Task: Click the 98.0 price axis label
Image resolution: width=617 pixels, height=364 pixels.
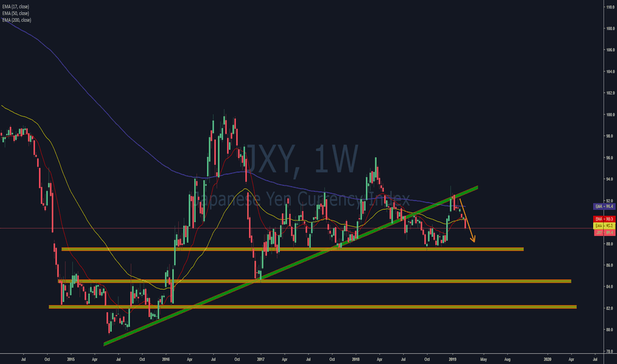Action: 610,136
